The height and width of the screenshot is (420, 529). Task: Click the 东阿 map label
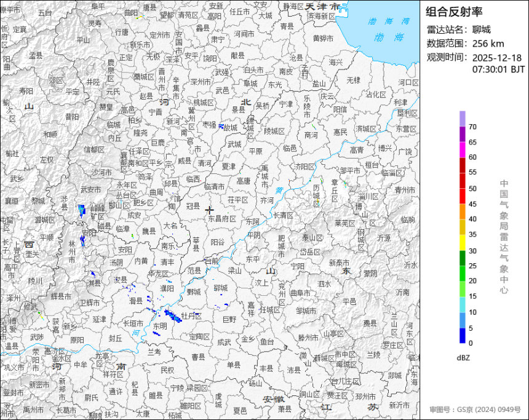[252, 221]
